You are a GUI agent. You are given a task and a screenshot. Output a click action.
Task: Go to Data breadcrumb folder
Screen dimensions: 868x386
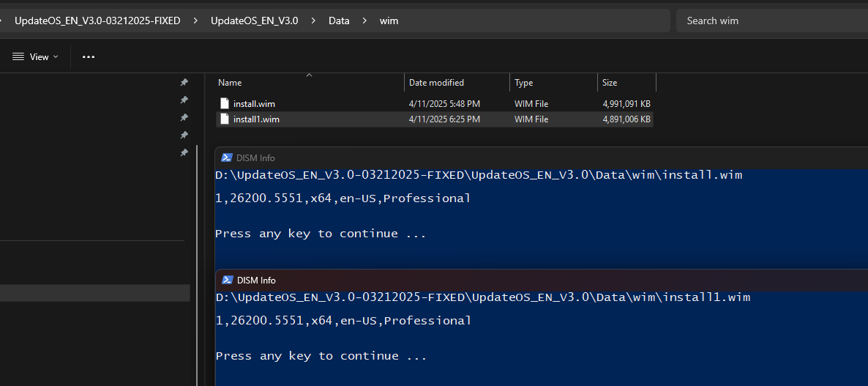339,21
